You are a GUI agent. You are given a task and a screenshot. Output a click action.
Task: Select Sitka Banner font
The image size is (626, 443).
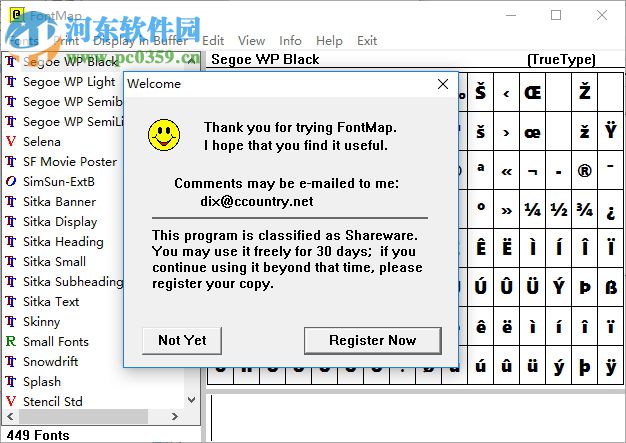[59, 202]
